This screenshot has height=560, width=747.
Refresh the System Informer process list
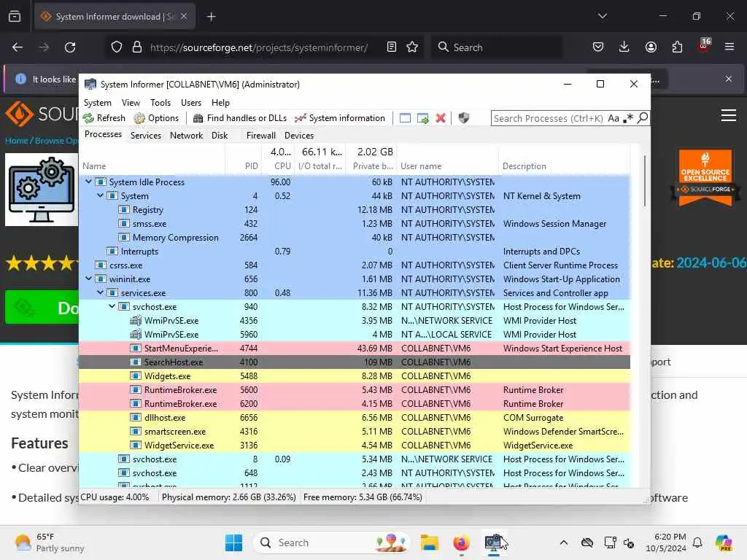click(104, 118)
